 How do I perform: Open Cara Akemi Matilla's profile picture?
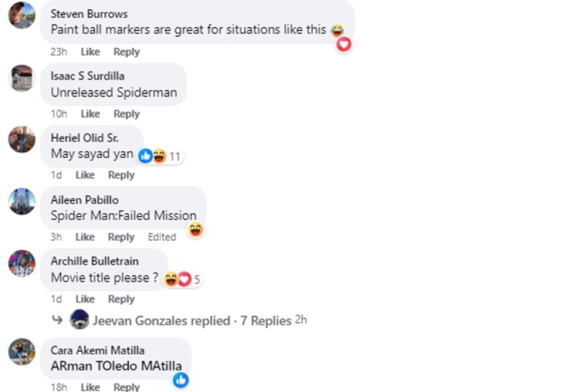pos(22,351)
